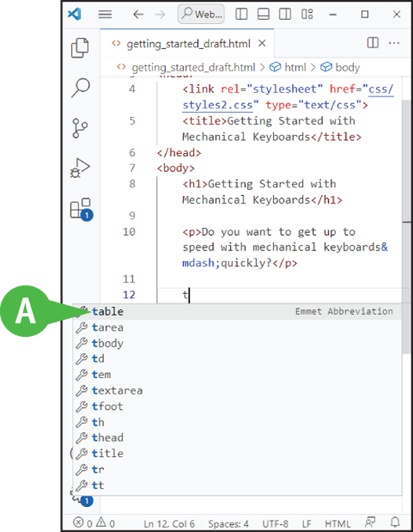This screenshot has height=532, width=413.
Task: Select the tr suggestion
Action: point(237,469)
